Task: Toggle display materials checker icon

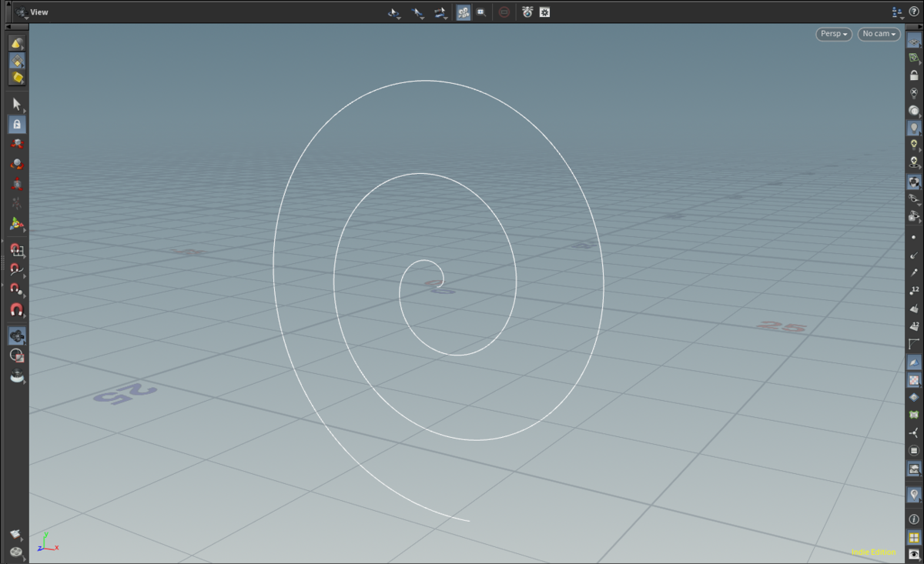Action: (x=914, y=182)
